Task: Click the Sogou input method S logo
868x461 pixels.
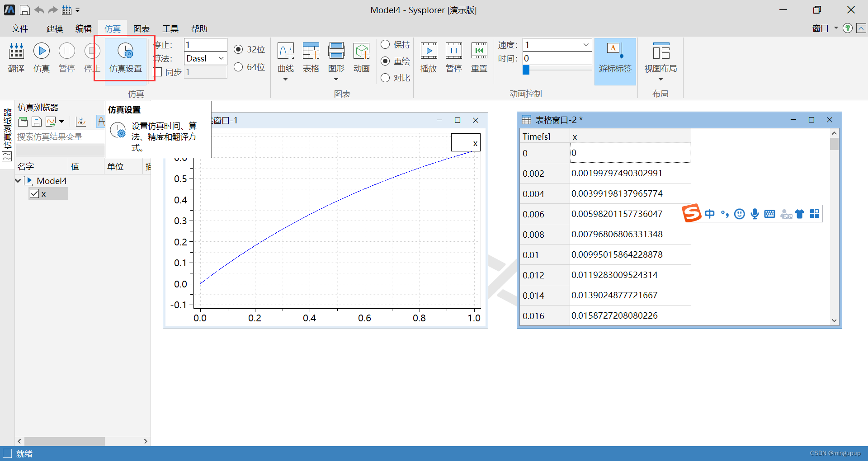Action: 692,213
